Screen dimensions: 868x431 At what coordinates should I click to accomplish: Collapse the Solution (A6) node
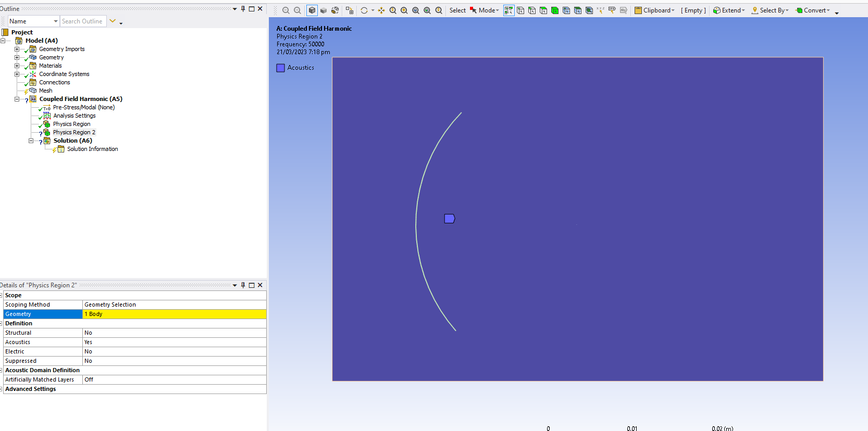31,141
